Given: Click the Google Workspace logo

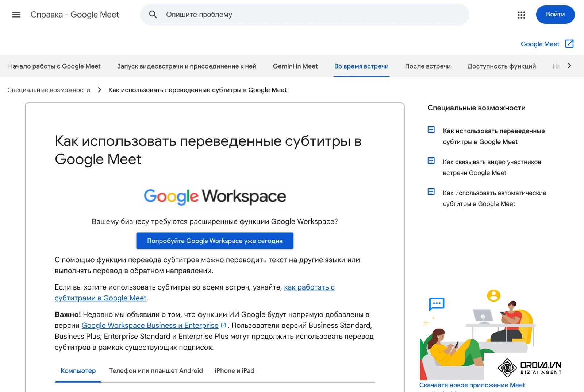Looking at the screenshot, I should point(215,197).
